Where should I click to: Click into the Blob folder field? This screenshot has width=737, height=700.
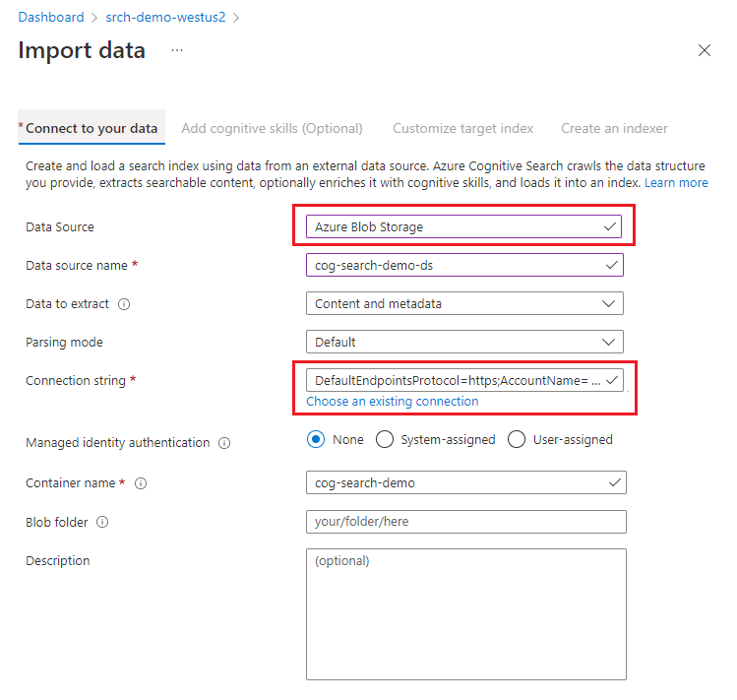(465, 522)
